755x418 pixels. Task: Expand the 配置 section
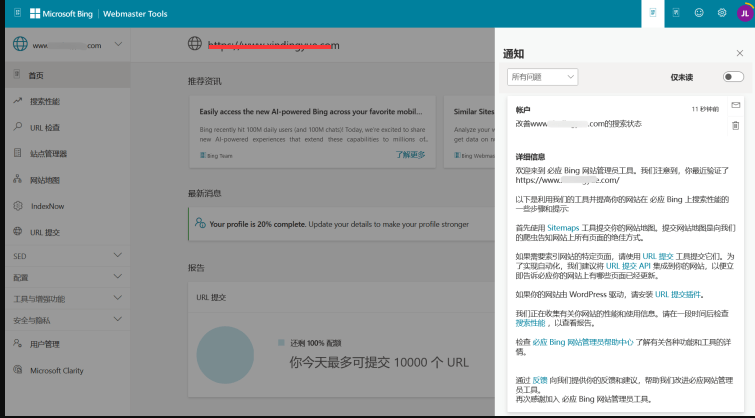[67, 277]
